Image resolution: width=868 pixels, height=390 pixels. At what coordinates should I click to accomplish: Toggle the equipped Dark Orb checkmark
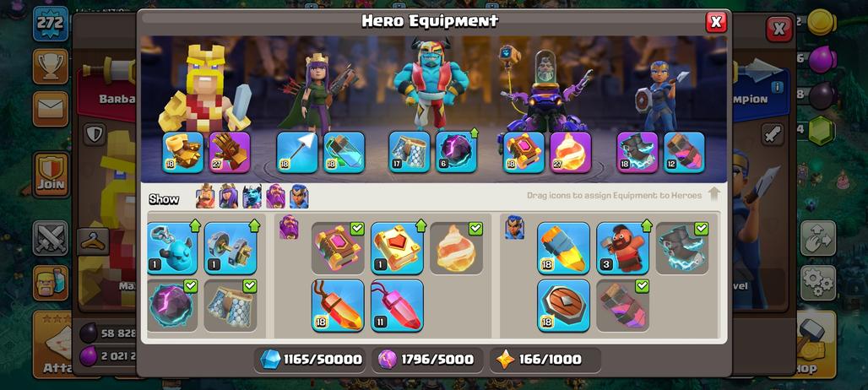coord(191,285)
